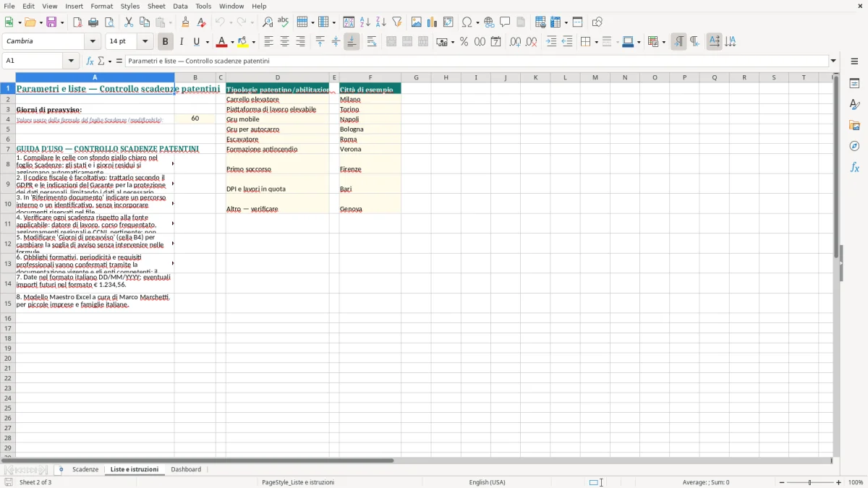
Task: Click the zoom out minus button
Action: pos(780,482)
